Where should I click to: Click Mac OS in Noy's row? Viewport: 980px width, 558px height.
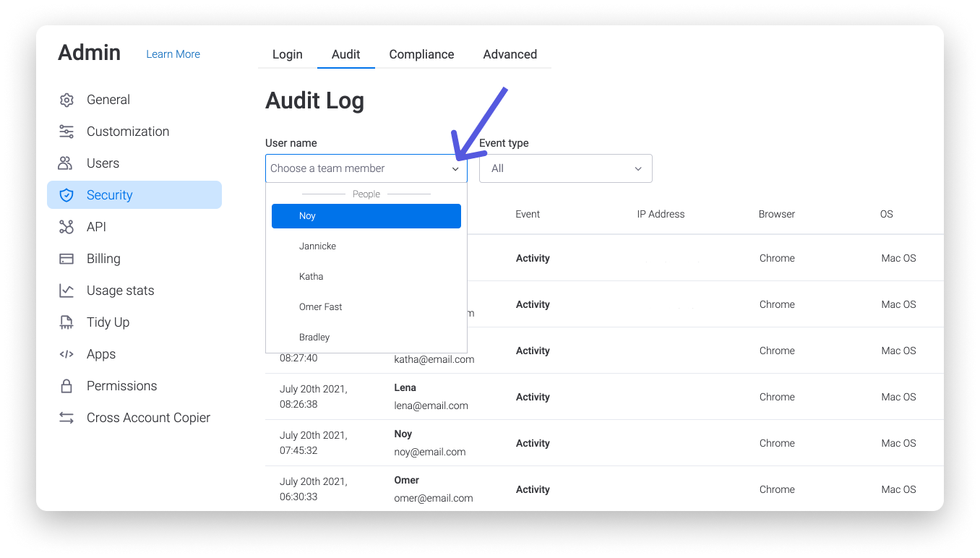(898, 443)
